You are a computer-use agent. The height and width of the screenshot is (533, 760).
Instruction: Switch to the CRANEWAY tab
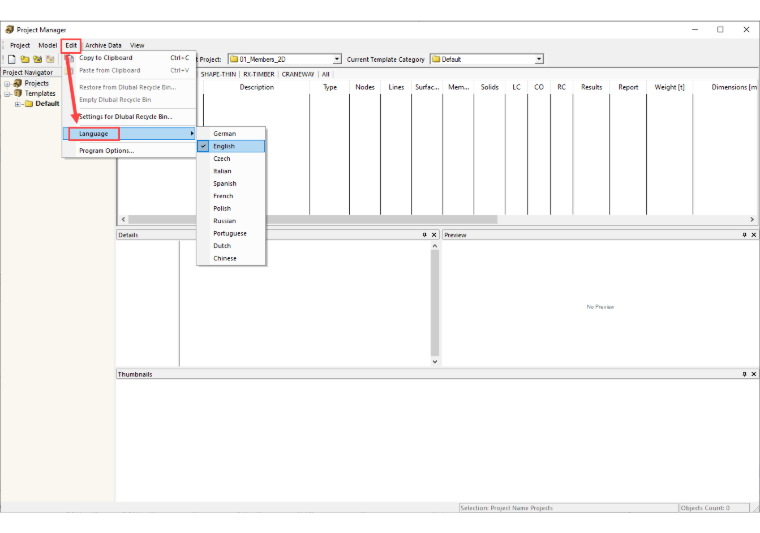(298, 74)
